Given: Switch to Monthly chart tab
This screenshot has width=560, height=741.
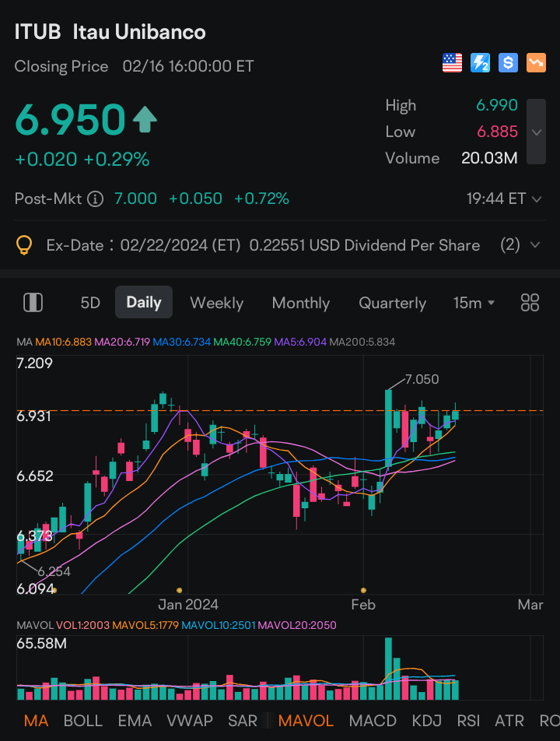Looking at the screenshot, I should 301,303.
